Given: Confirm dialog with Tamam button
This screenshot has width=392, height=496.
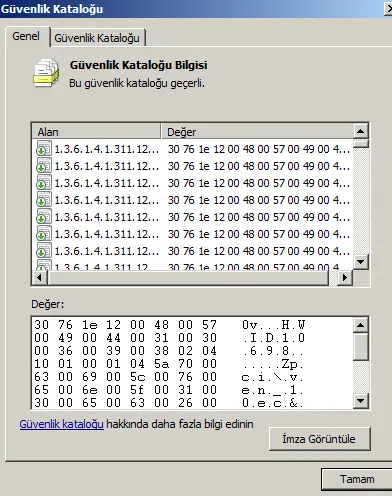Looking at the screenshot, I should 357,479.
